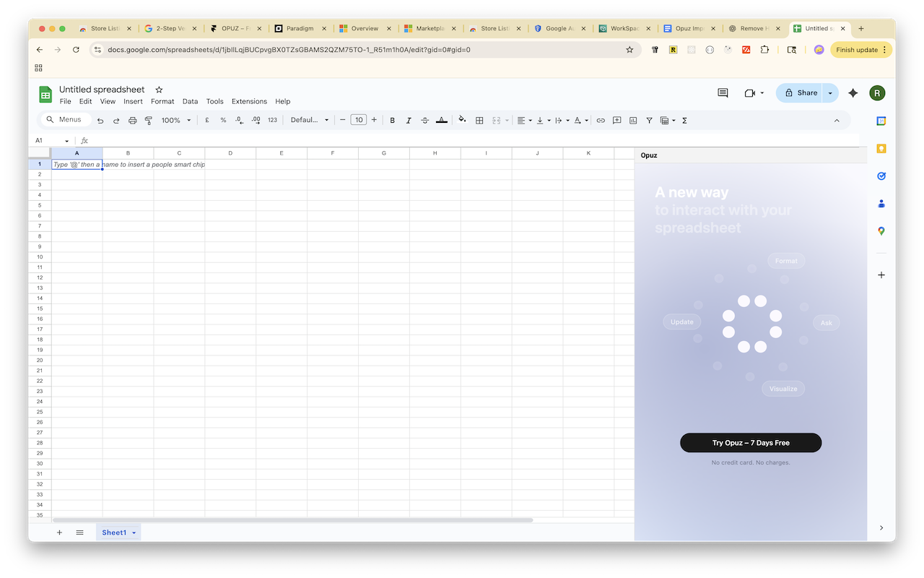Click the Share button
924x578 pixels.
(800, 93)
